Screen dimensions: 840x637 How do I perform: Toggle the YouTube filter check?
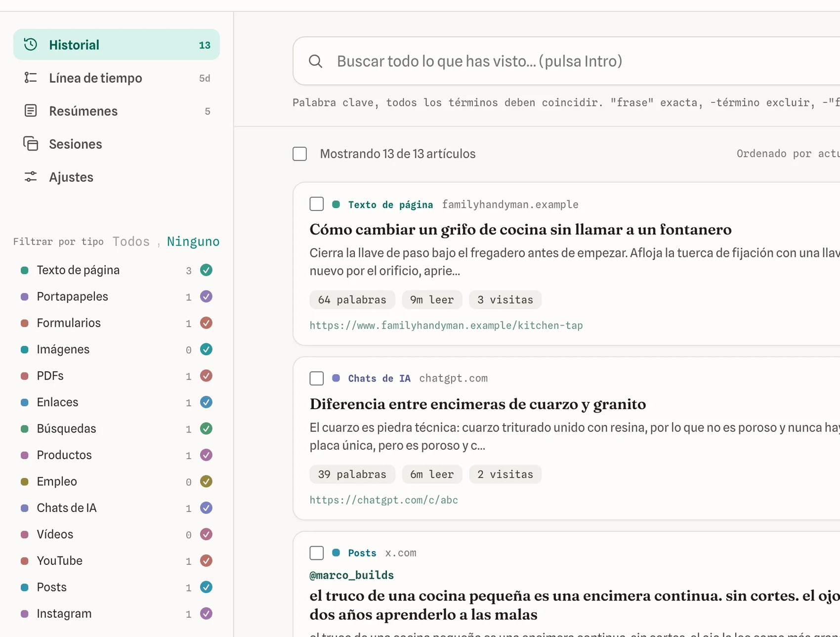point(206,560)
